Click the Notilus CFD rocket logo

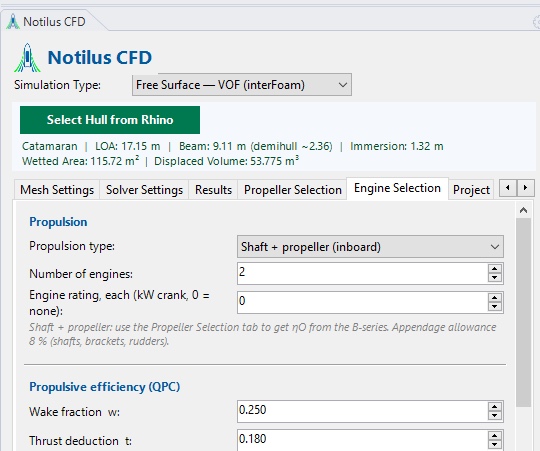tap(28, 57)
